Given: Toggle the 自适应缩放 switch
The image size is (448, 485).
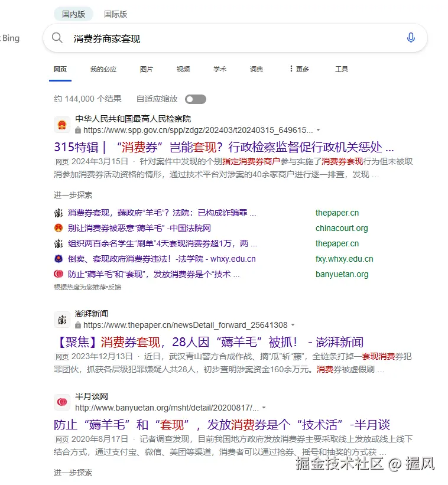Looking at the screenshot, I should 196,99.
